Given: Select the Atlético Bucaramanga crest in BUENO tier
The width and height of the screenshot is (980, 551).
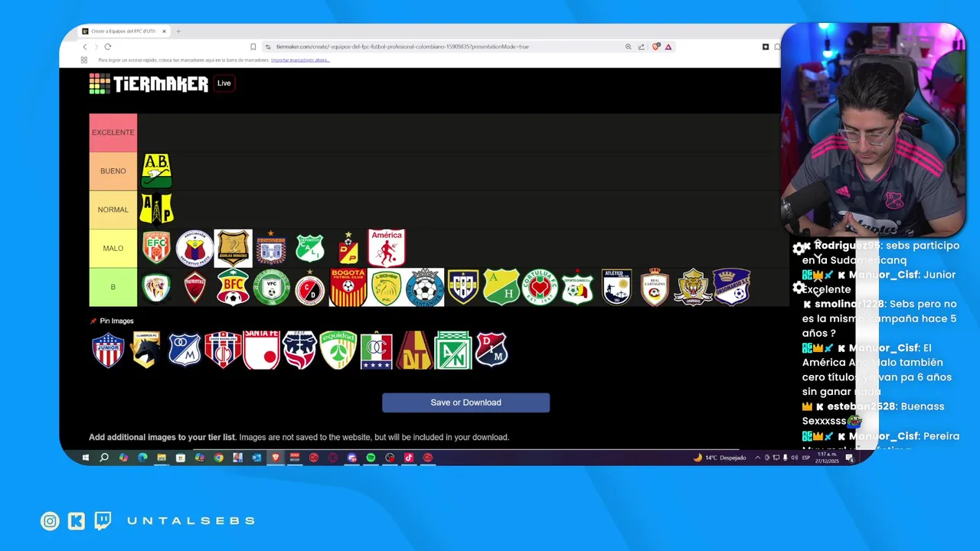Looking at the screenshot, I should pos(156,171).
